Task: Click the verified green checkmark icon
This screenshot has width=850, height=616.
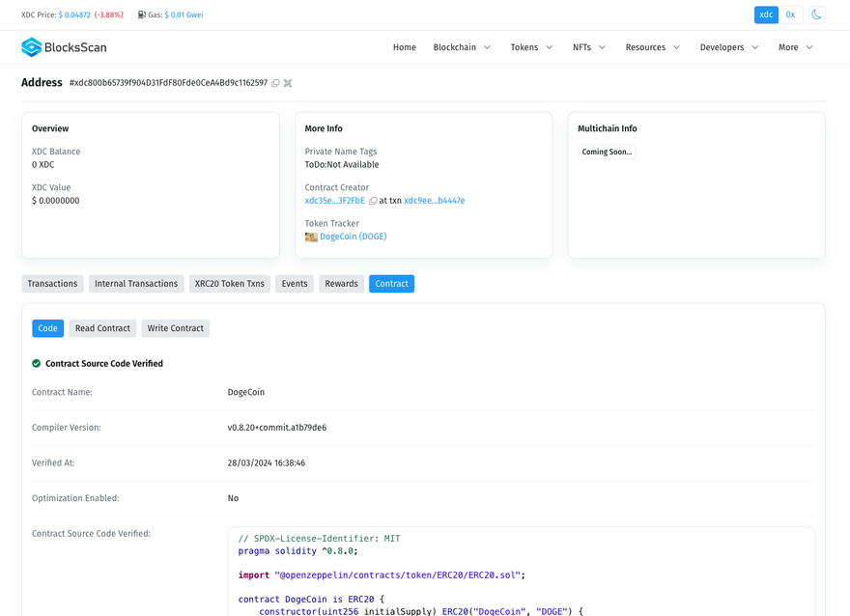Action: (37, 364)
